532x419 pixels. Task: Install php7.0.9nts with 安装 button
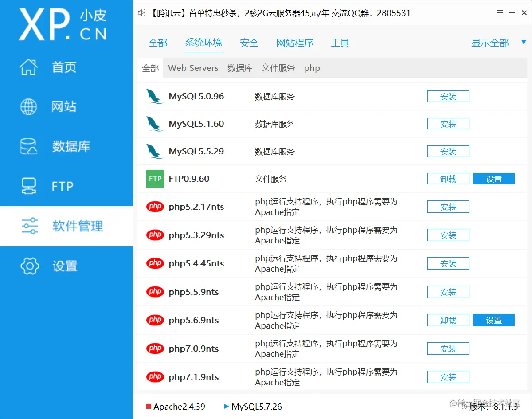[x=448, y=349]
